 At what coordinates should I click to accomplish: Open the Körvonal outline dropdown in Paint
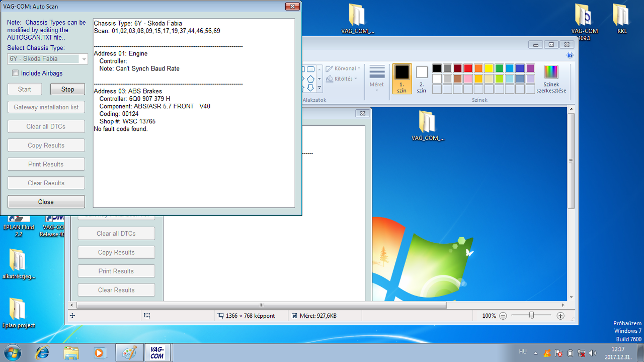pos(343,68)
